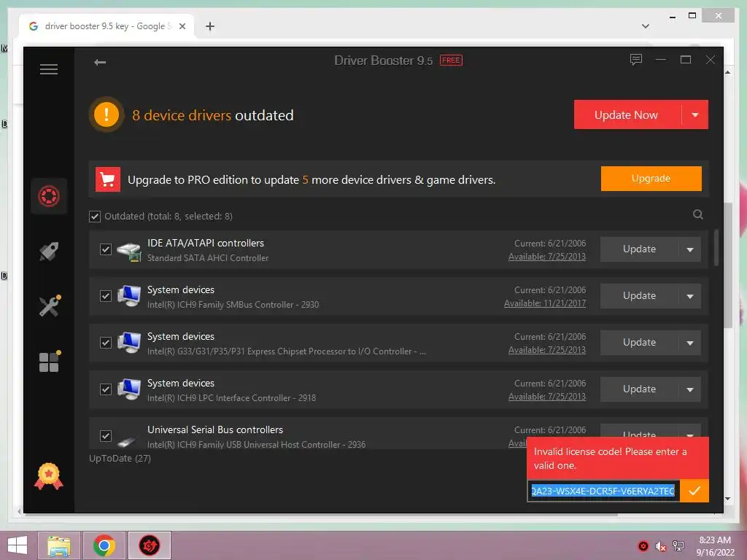This screenshot has height=560, width=747.
Task: Uncheck IDE ATA/ATAPI controllers driver
Action: 106,249
